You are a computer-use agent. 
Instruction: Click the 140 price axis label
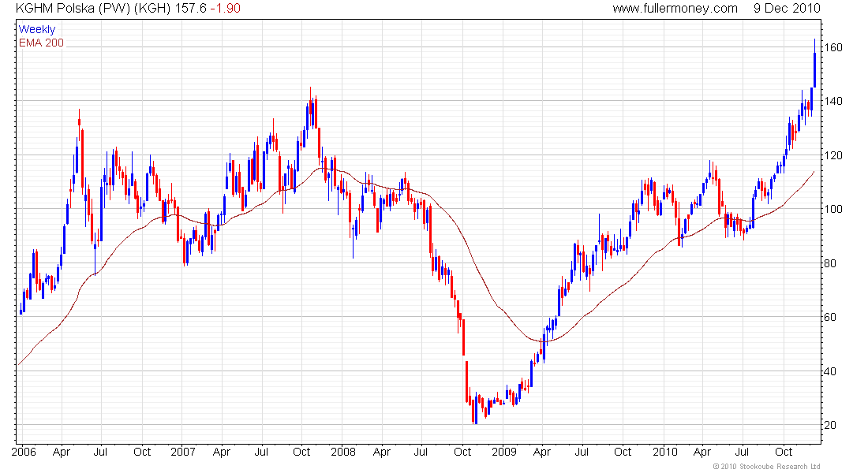(x=833, y=101)
